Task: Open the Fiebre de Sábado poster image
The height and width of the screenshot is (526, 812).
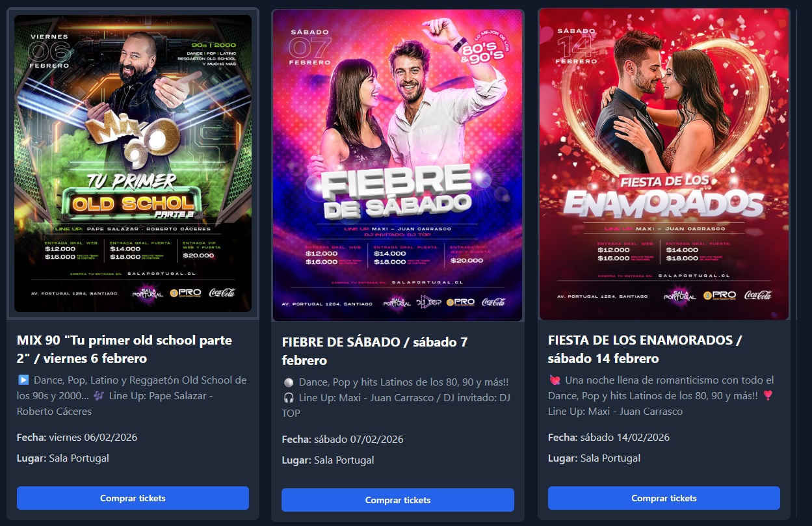Action: coord(398,165)
